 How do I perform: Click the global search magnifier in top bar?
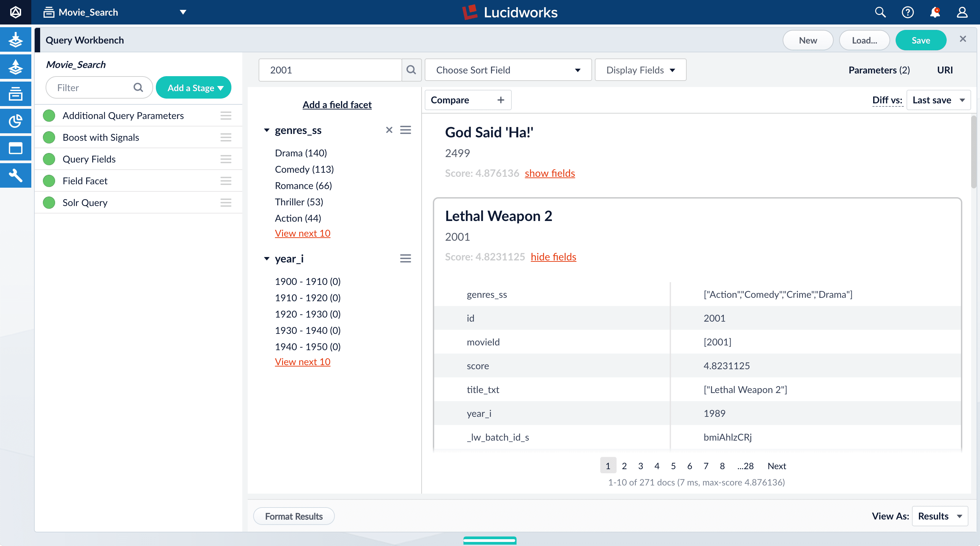click(880, 12)
